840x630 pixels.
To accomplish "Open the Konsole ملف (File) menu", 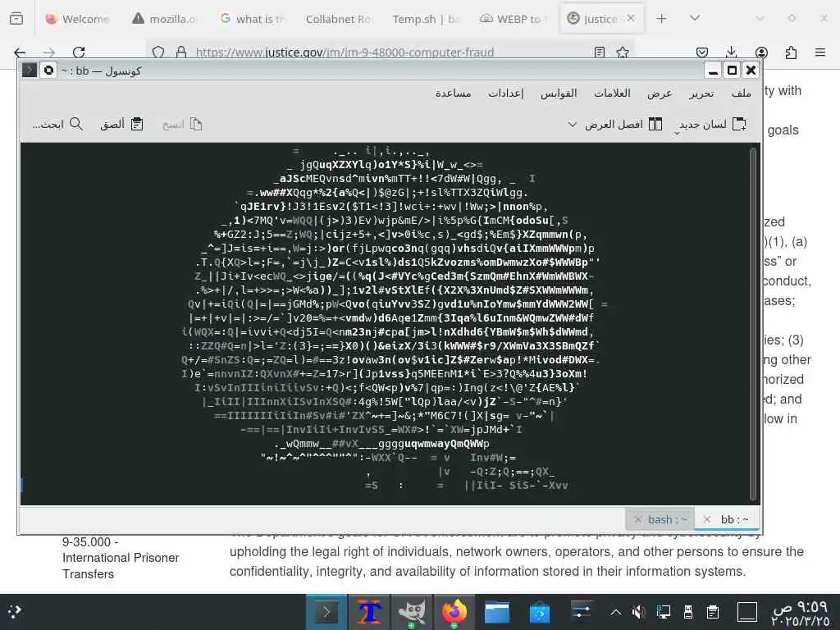I will (x=741, y=94).
